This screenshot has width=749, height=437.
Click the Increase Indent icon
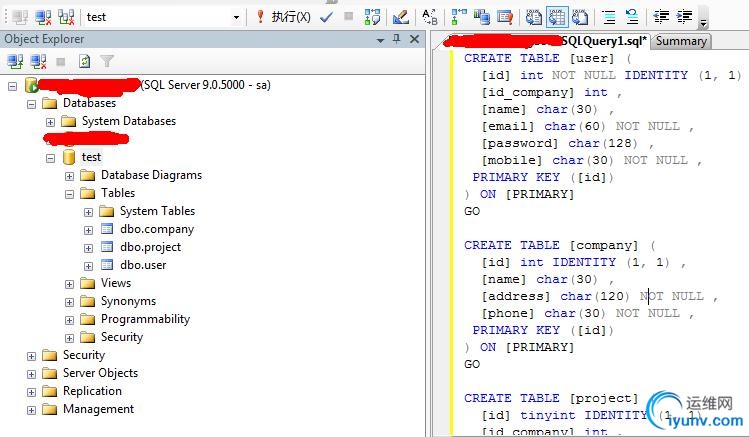pos(685,17)
